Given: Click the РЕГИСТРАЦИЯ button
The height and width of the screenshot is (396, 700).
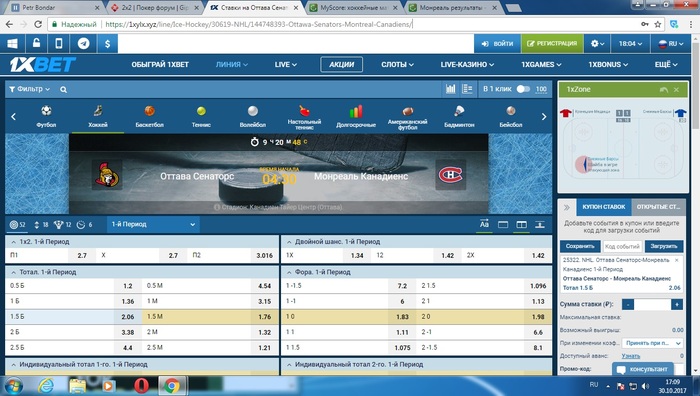Looking at the screenshot, I should coord(552,44).
